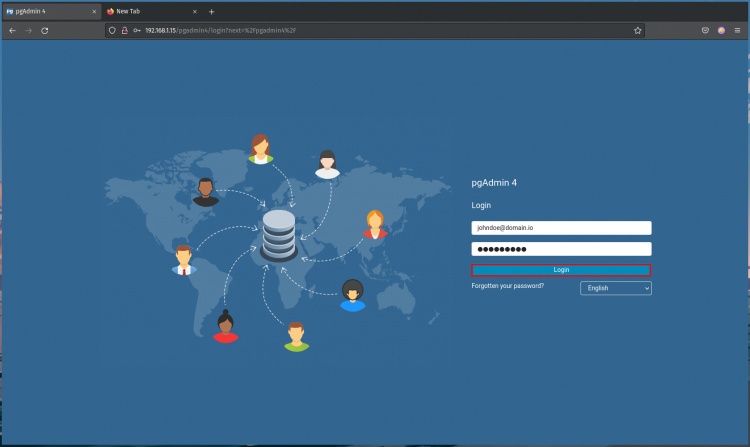This screenshot has height=447, width=750.
Task: Open the Firefox hamburger menu
Action: coord(737,31)
